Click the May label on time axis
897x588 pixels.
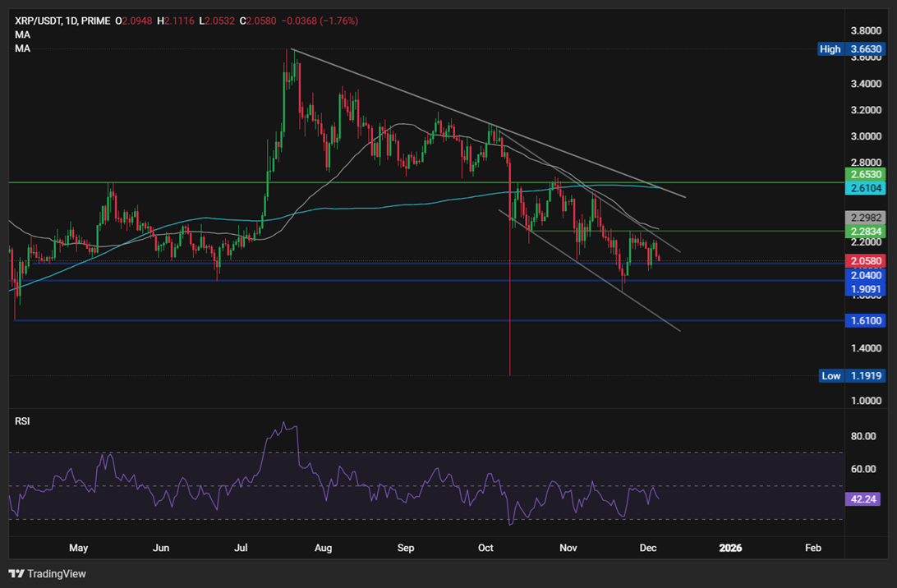pos(79,548)
